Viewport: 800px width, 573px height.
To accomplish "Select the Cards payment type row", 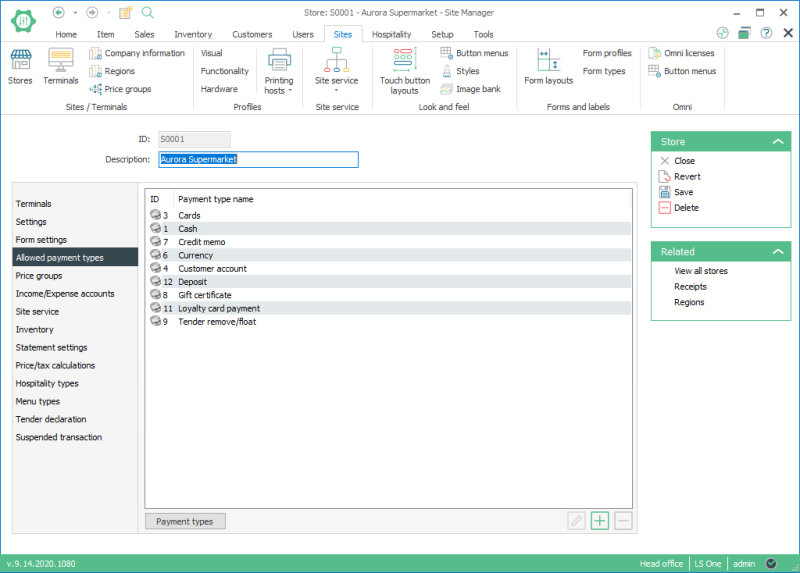I will [x=389, y=215].
